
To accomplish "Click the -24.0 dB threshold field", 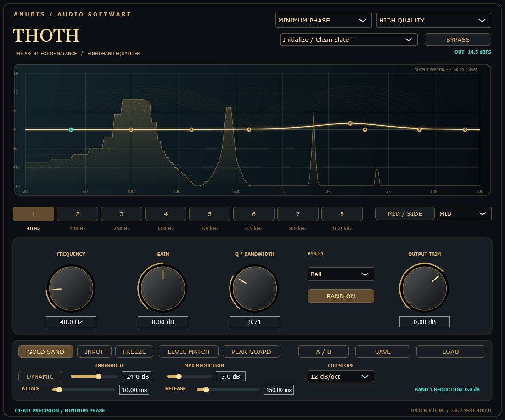I will point(136,376).
